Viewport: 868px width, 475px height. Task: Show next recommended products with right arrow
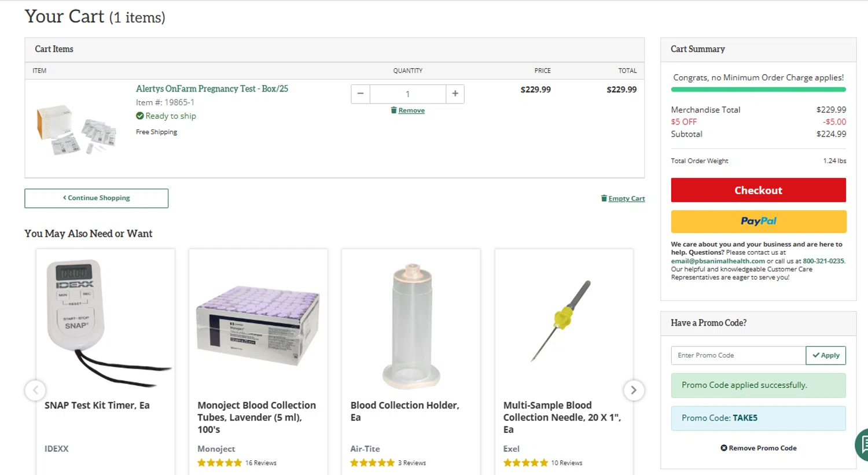coord(634,390)
